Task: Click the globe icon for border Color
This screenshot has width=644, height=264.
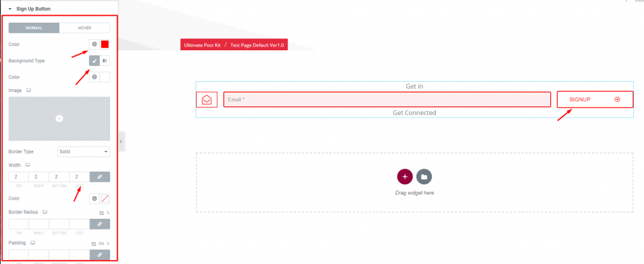Action: coord(94,198)
